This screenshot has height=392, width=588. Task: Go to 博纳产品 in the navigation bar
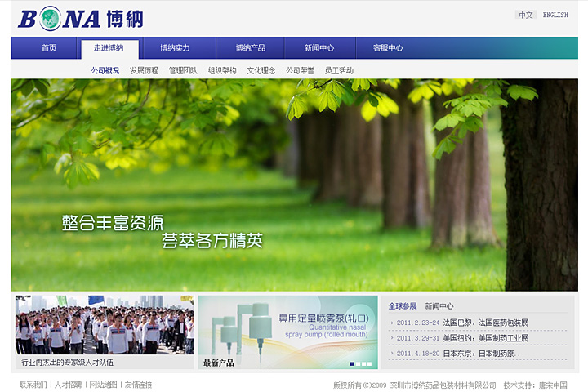(250, 48)
